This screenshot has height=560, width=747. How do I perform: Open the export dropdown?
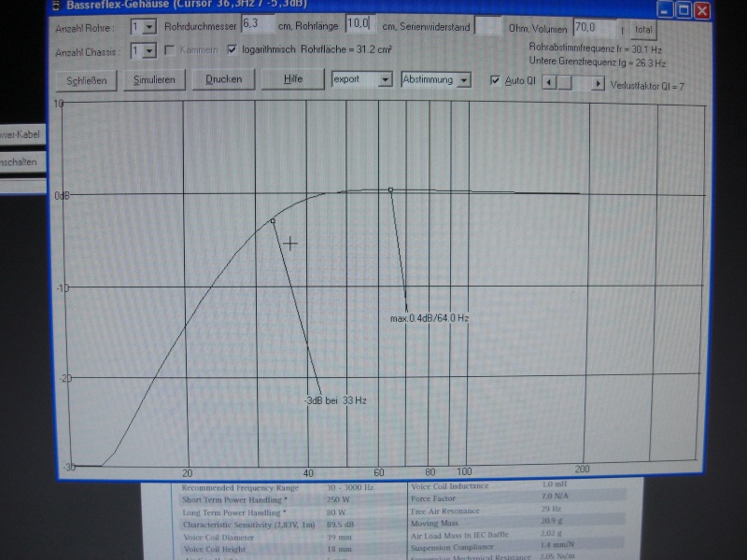(385, 80)
